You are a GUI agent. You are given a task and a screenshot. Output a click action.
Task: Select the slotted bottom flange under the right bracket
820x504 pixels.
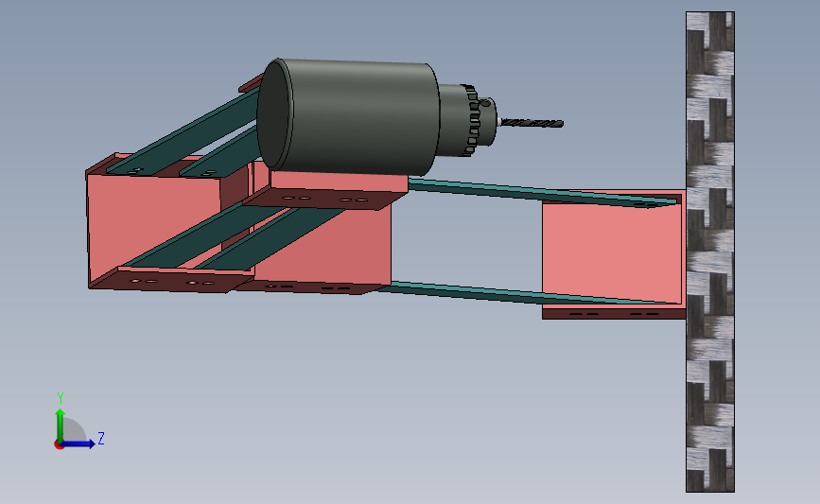point(614,313)
